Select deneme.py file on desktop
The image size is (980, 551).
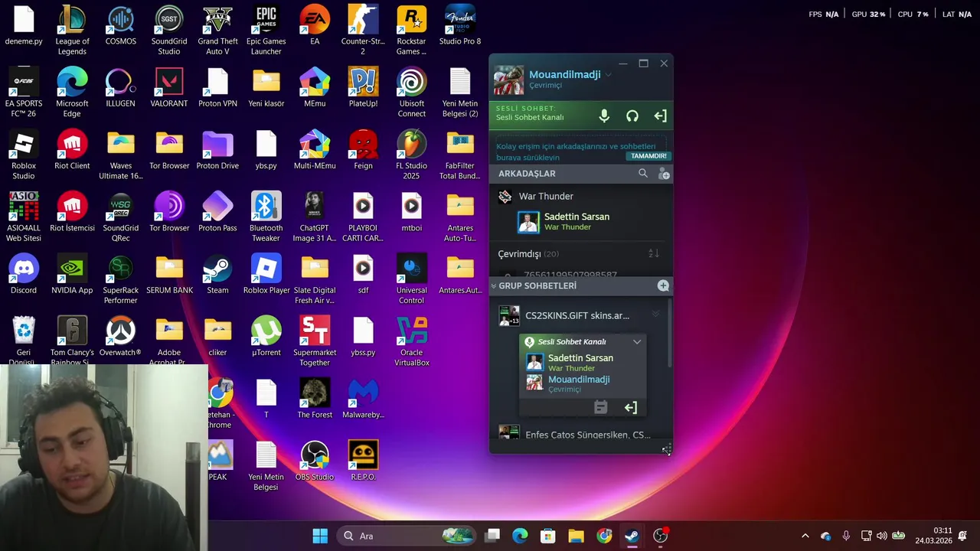(24, 26)
